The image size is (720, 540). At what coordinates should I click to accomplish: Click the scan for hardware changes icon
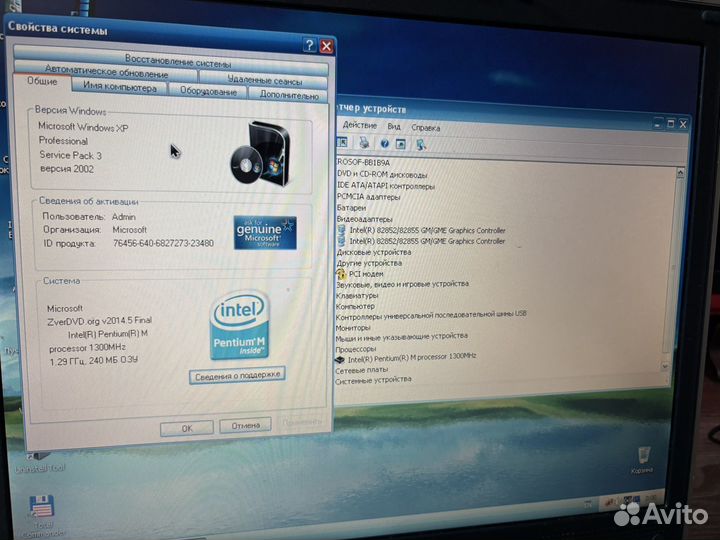(421, 145)
